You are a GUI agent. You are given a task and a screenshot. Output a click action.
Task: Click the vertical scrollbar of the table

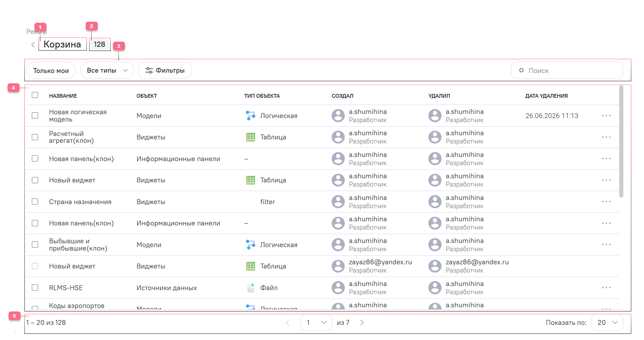[621, 141]
